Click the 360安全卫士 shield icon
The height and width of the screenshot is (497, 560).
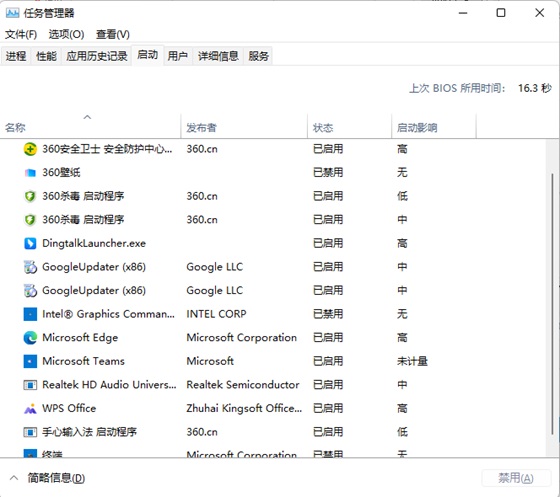pos(30,149)
